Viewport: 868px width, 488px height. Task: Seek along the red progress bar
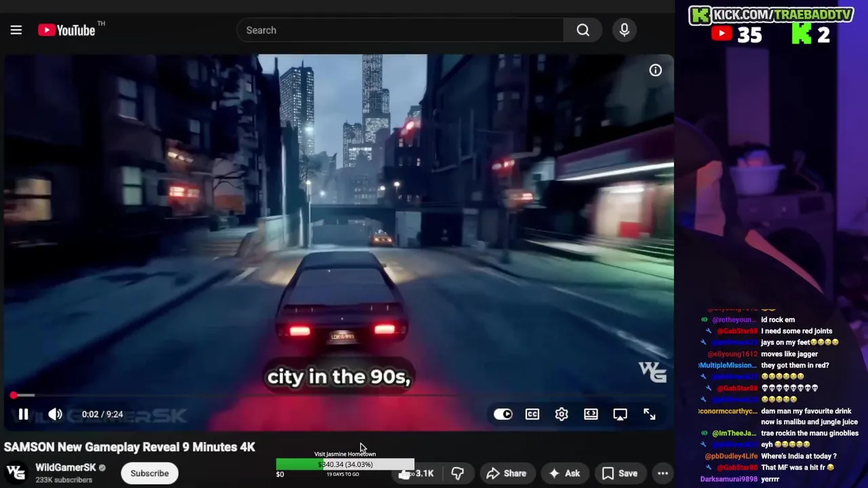click(339, 395)
